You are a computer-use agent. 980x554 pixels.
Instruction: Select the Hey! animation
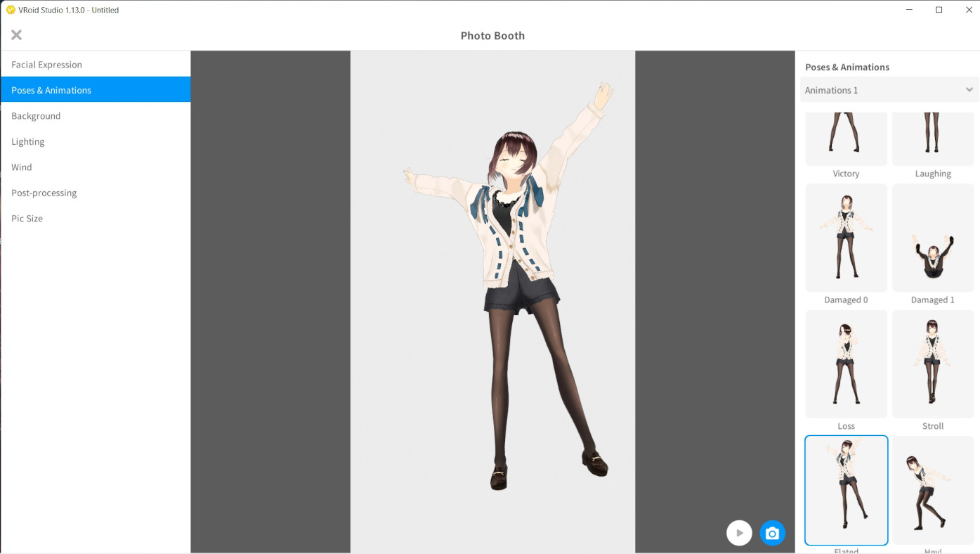point(933,490)
